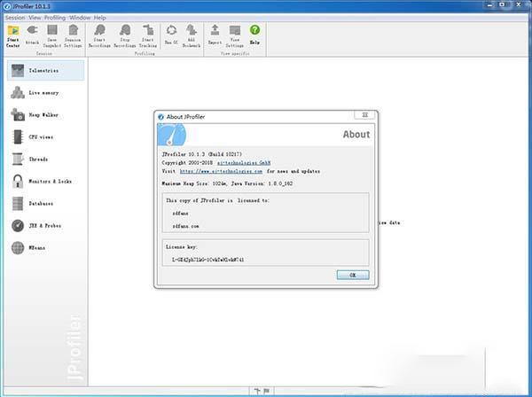Open the Heap Walker sidebar section
The width and height of the screenshot is (532, 397).
coord(46,115)
